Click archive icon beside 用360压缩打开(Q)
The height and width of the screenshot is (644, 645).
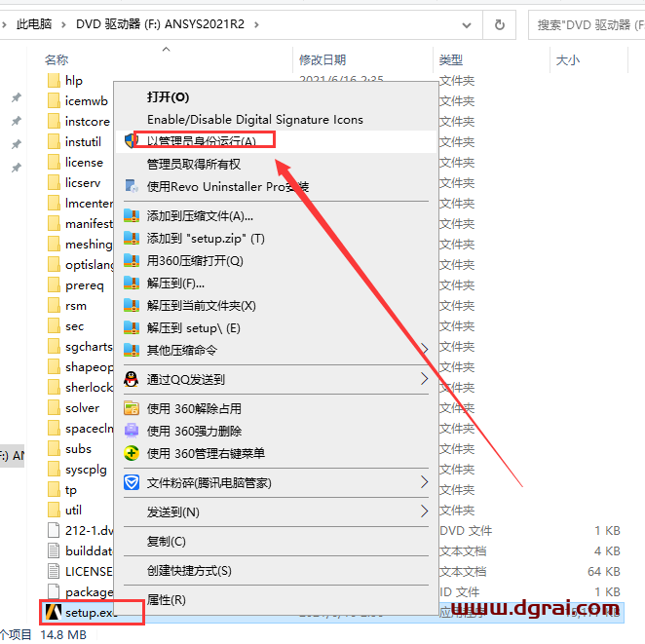point(132,260)
